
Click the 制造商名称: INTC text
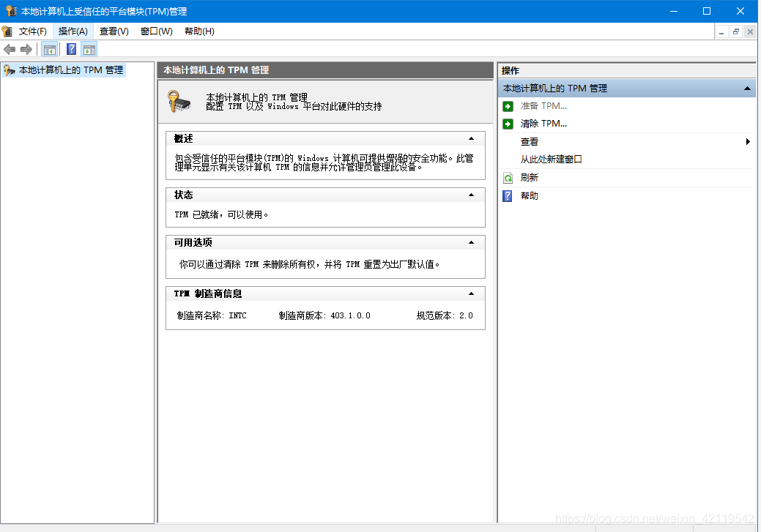(212, 315)
